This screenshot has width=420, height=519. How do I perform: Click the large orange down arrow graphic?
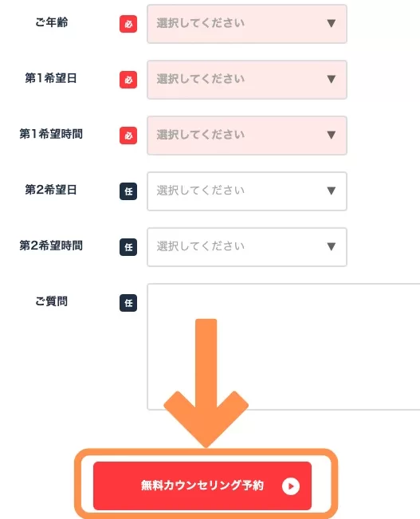click(206, 383)
